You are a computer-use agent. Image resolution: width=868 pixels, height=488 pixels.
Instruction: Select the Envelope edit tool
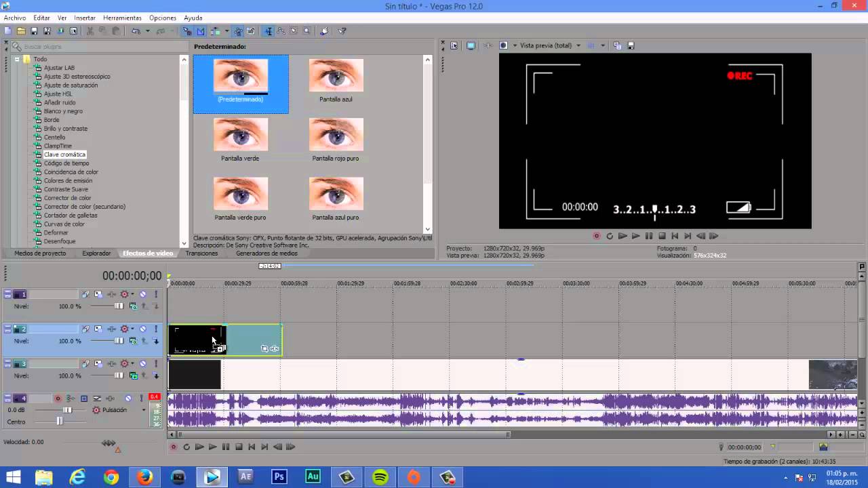(281, 31)
